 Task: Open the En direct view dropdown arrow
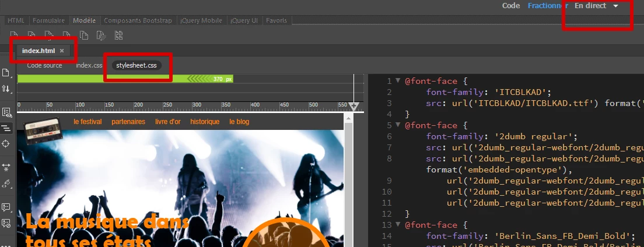tap(615, 6)
